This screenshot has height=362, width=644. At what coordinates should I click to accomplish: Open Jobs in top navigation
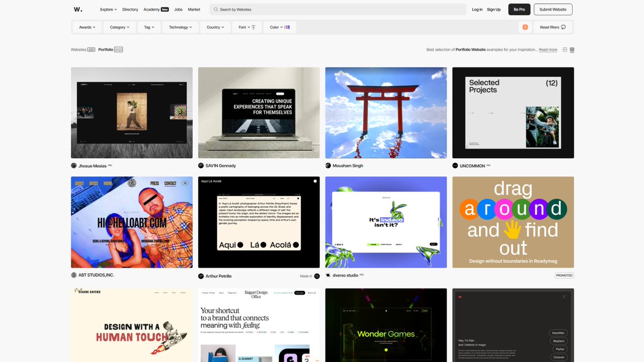178,9
